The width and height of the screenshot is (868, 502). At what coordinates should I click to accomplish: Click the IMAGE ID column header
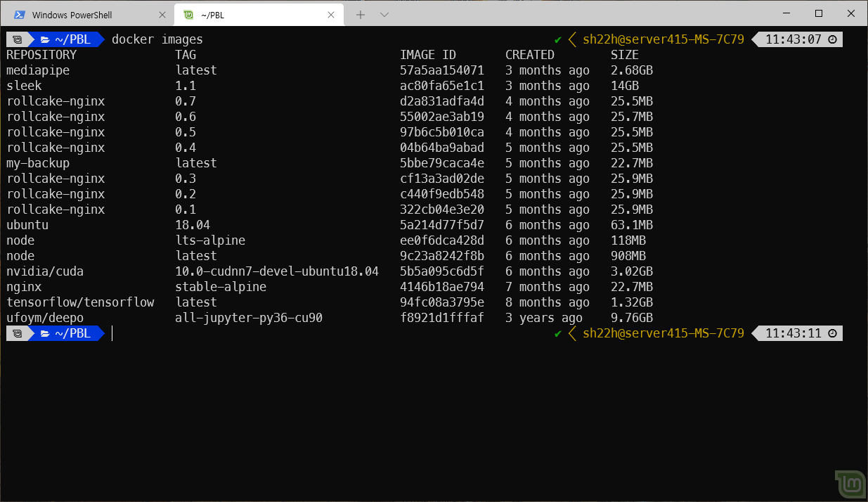(x=428, y=55)
